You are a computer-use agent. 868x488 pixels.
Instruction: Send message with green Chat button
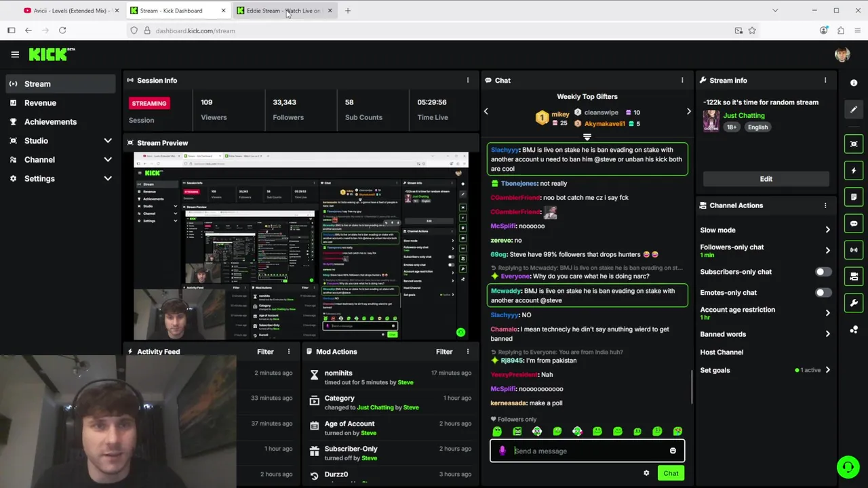[671, 473]
